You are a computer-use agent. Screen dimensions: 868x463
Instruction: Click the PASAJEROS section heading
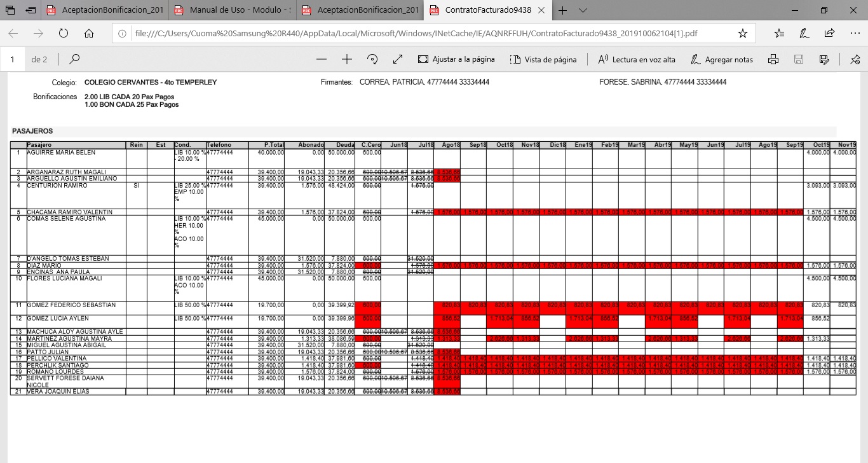pyautogui.click(x=32, y=131)
